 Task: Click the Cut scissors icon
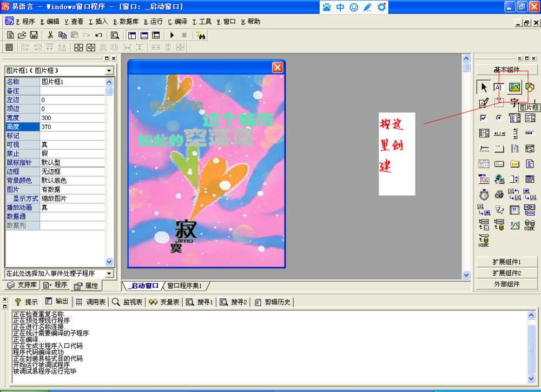tap(50, 35)
